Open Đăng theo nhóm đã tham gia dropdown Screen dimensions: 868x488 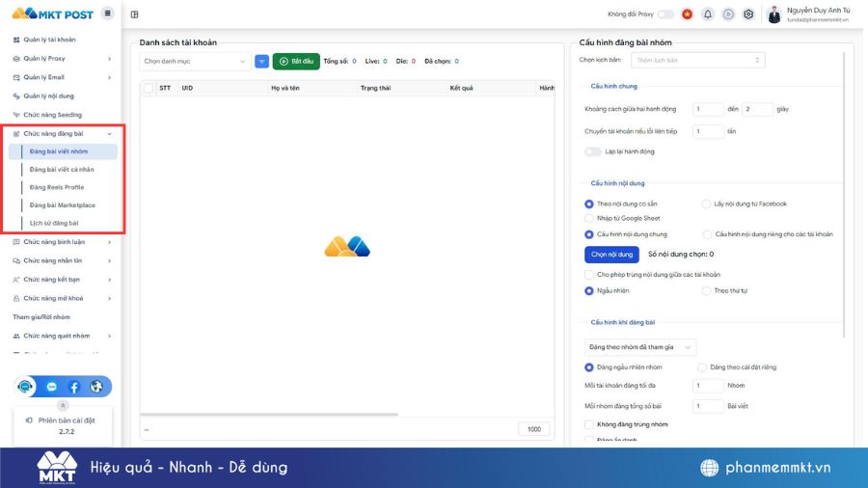coord(640,347)
